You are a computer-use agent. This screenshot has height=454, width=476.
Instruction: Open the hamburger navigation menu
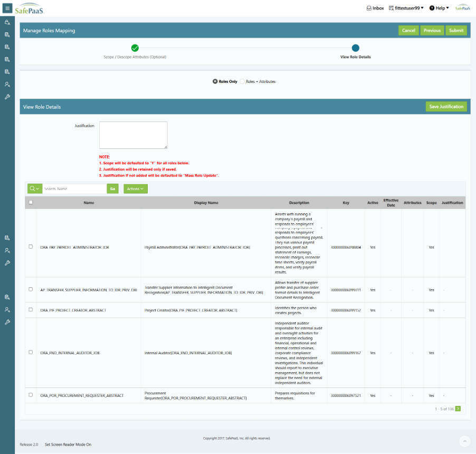7,8
